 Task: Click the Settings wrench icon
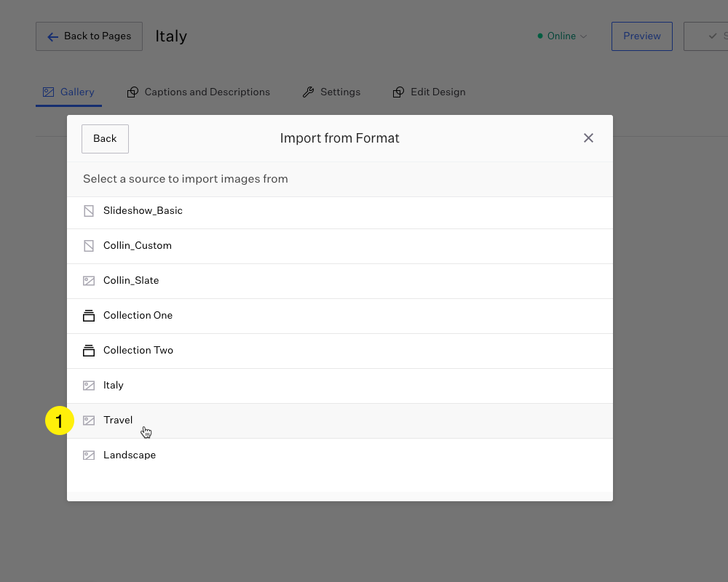[308, 92]
